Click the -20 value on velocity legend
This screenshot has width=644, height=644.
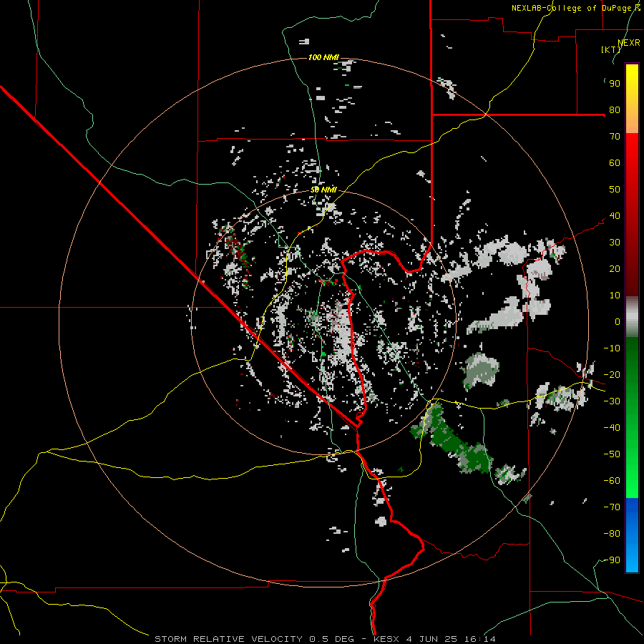(x=612, y=375)
